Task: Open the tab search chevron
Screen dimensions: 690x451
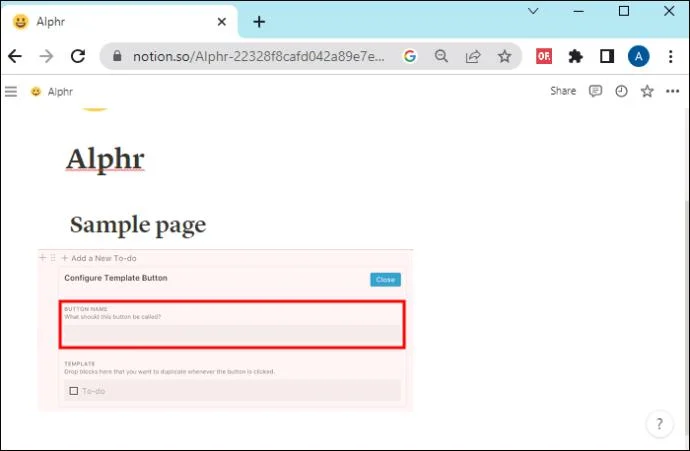Action: pyautogui.click(x=533, y=11)
